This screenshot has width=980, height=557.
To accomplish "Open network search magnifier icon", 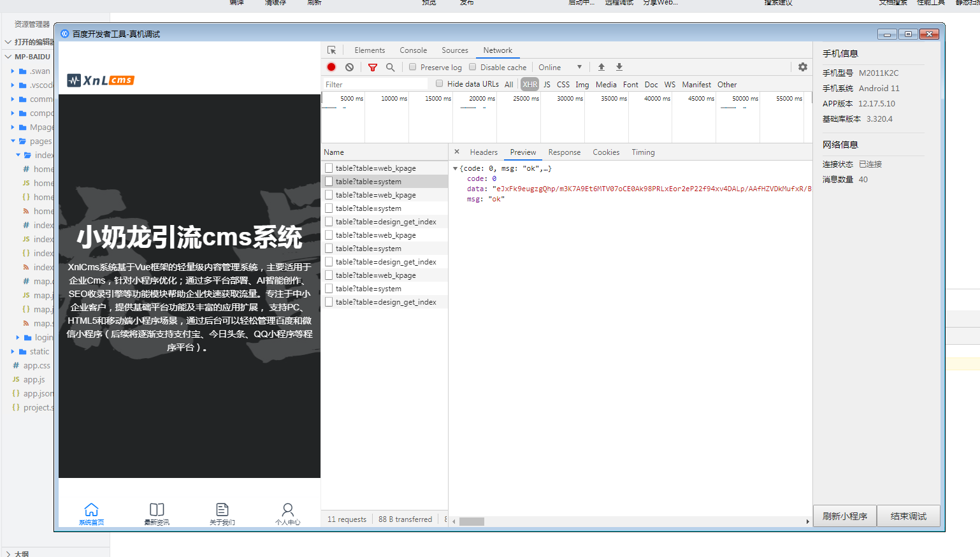I will point(390,67).
